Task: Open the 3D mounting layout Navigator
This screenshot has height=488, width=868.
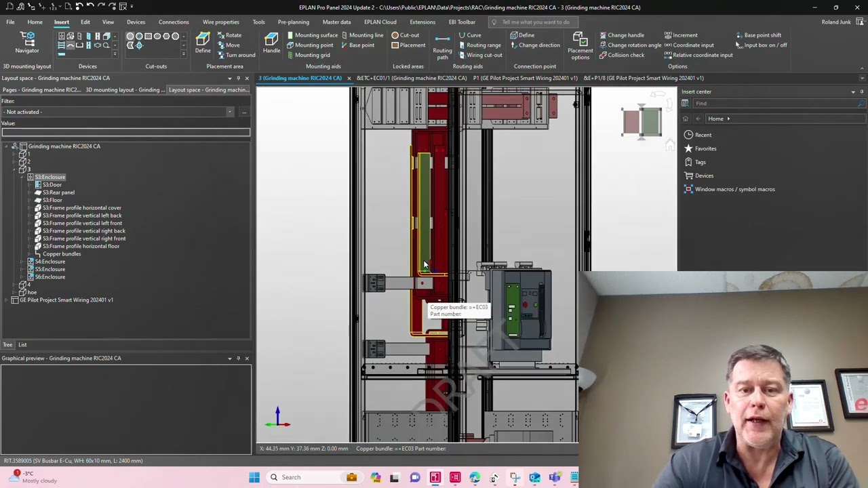Action: tap(27, 42)
